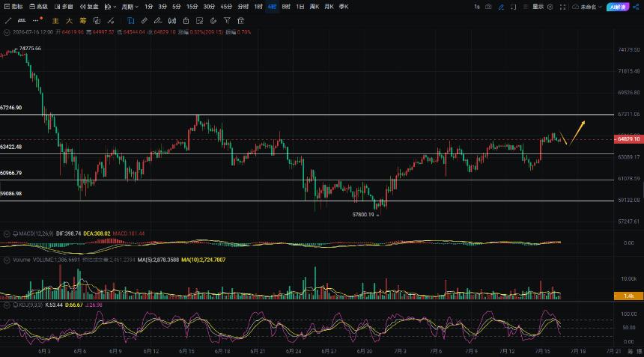The width and height of the screenshot is (644, 357).
Task: Toggle the blue drawing pencil icon
Action: pyautogui.click(x=501, y=7)
